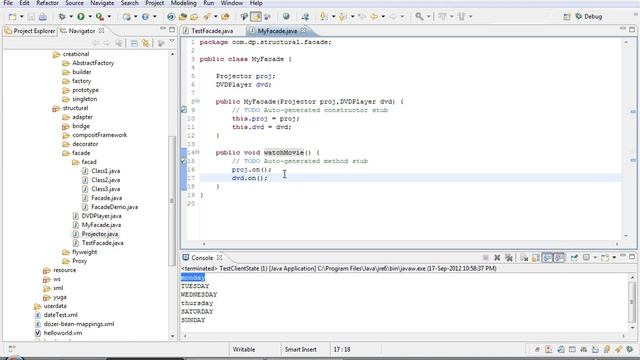Maximize the editor area
This screenshot has width=640, height=360.
point(632,29)
